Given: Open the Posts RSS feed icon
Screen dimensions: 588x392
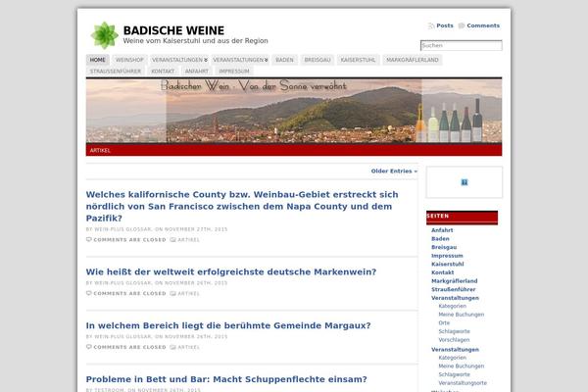Looking at the screenshot, I should pos(431,25).
